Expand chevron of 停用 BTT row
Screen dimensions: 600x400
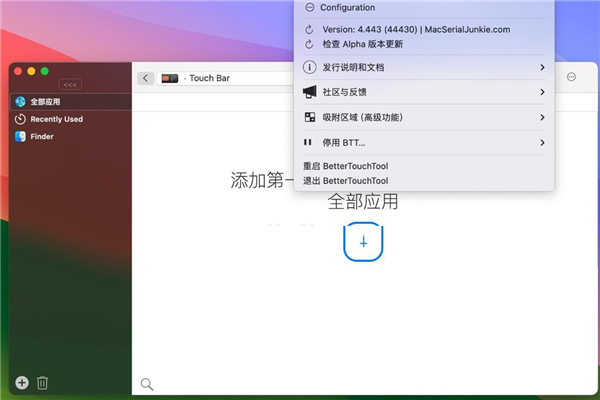[x=542, y=143]
